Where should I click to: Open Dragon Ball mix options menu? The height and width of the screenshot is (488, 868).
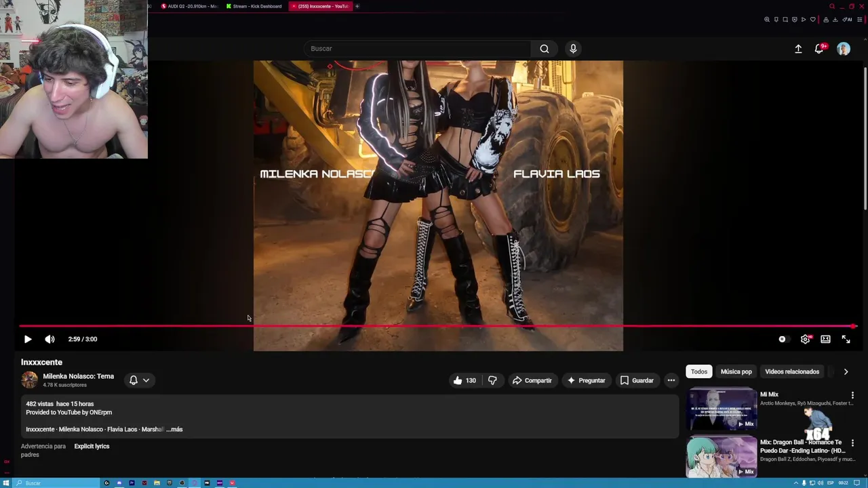(x=852, y=443)
